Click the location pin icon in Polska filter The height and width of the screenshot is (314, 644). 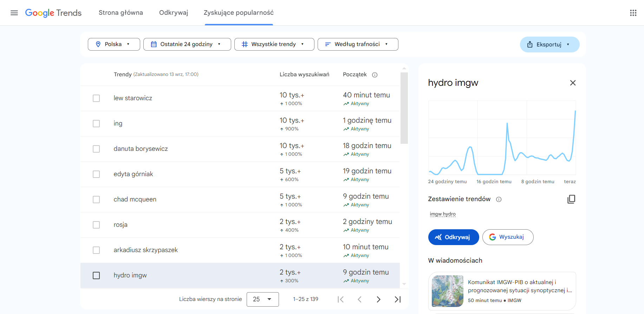click(98, 44)
